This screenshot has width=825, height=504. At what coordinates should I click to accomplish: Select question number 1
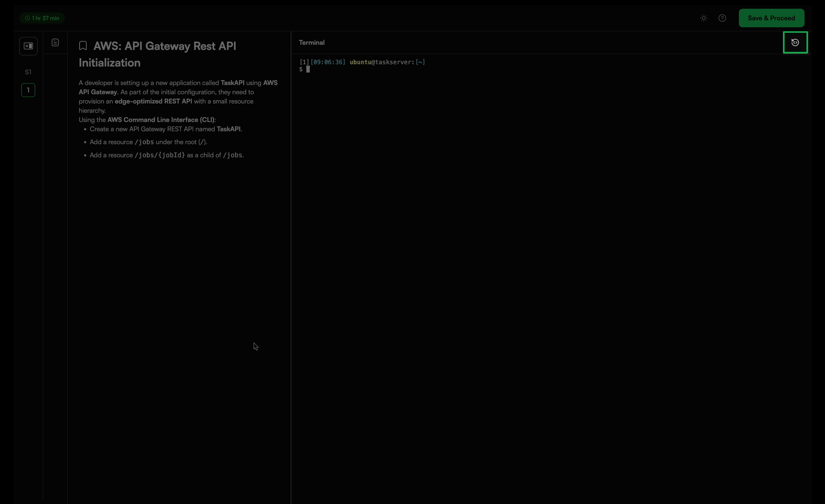[28, 90]
